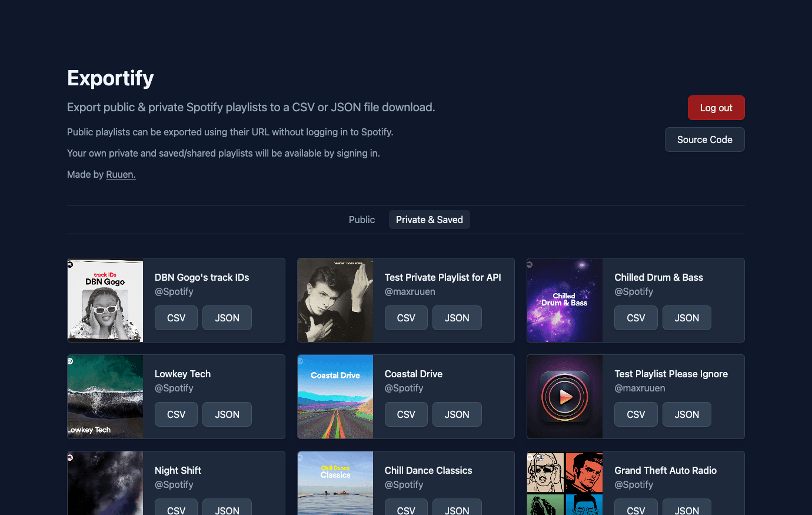Click the Chill Dance Classics cover image
The height and width of the screenshot is (515, 812).
(335, 483)
